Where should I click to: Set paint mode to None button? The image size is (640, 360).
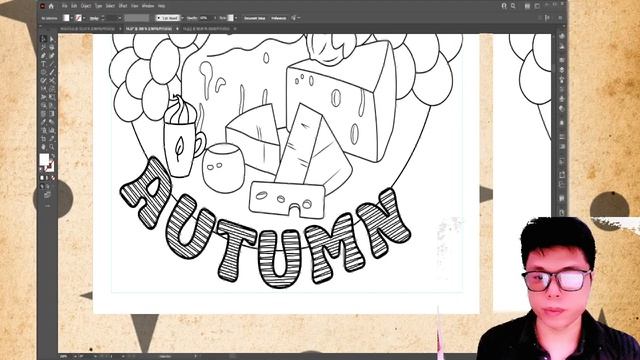coord(53,178)
